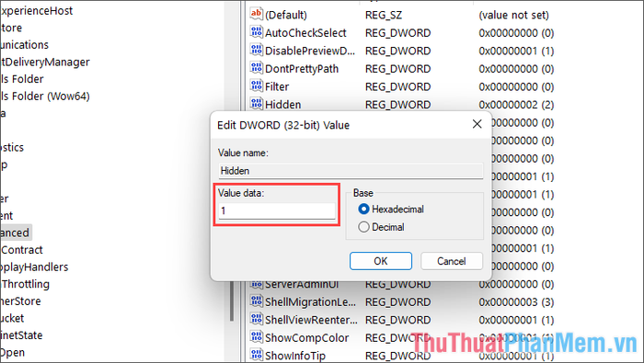Click the '(value not set)' data cell
The height and width of the screenshot is (363, 644).
pyautogui.click(x=513, y=16)
